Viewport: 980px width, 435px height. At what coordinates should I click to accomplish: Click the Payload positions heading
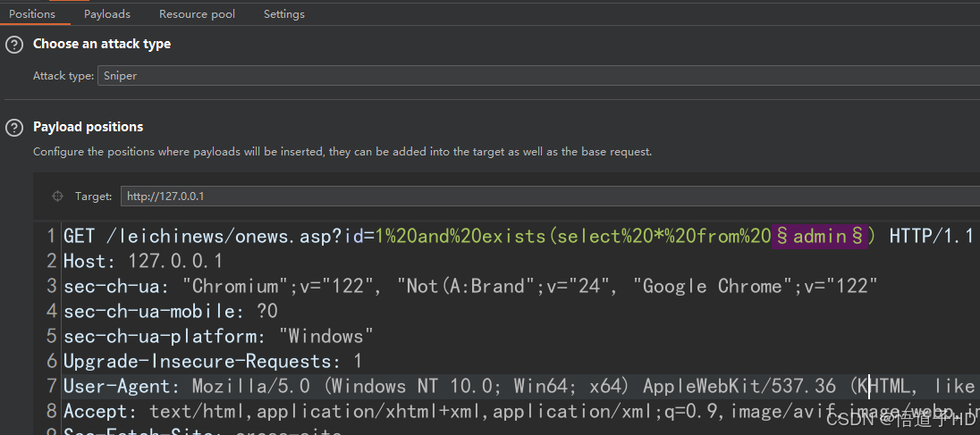[x=89, y=128]
